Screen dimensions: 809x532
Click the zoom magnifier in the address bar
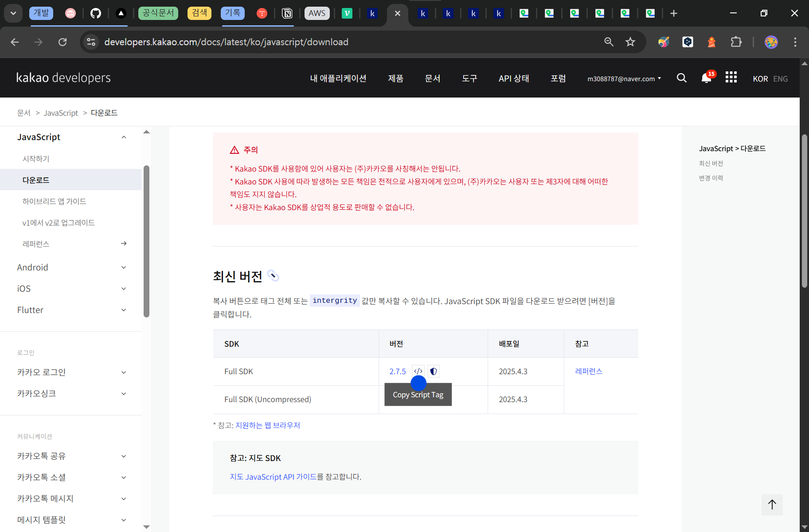pos(609,42)
